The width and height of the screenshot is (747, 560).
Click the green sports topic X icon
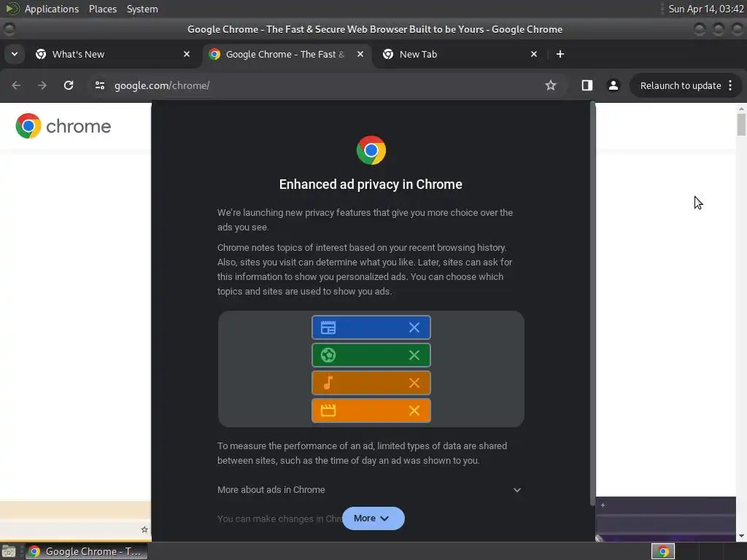click(414, 355)
